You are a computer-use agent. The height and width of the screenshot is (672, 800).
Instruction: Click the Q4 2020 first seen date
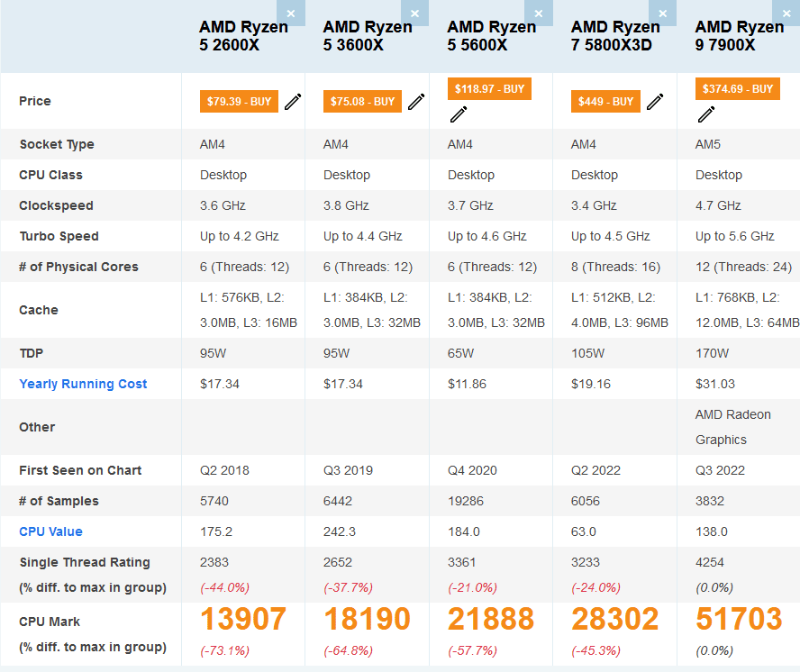point(472,470)
